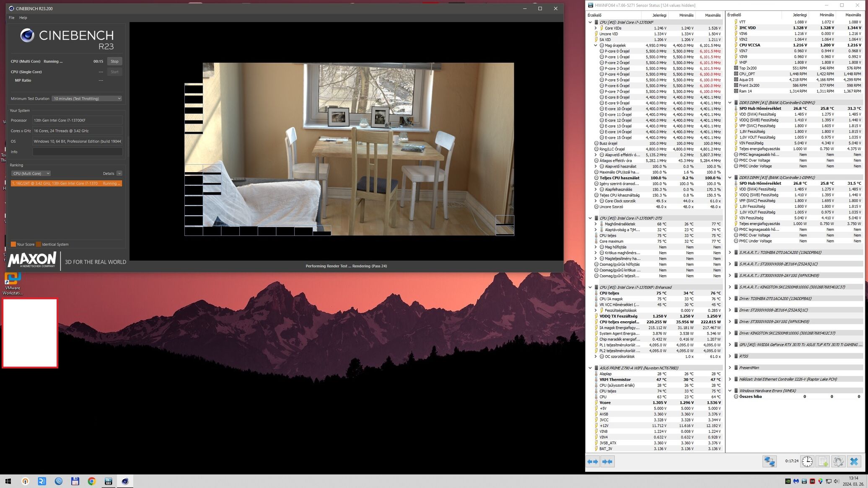This screenshot has height=488, width=868.
Task: Click the blue X close sensors icon
Action: click(854, 462)
